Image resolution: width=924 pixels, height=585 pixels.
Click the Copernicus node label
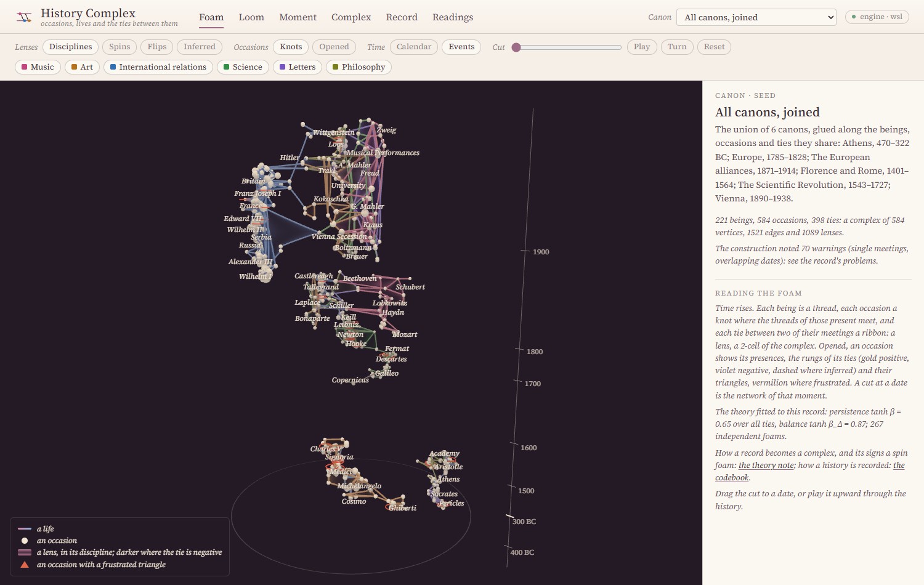pos(350,380)
